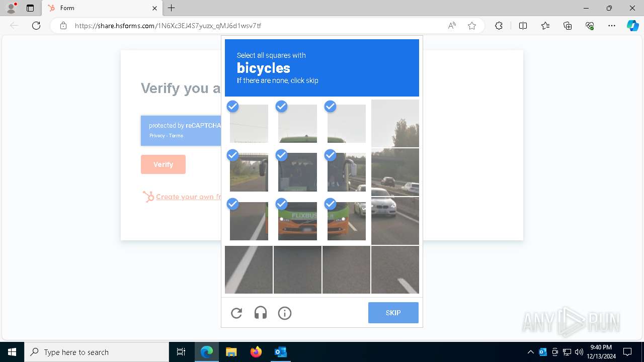Image resolution: width=644 pixels, height=362 pixels.
Task: Open network status tray icon
Action: pos(567,352)
